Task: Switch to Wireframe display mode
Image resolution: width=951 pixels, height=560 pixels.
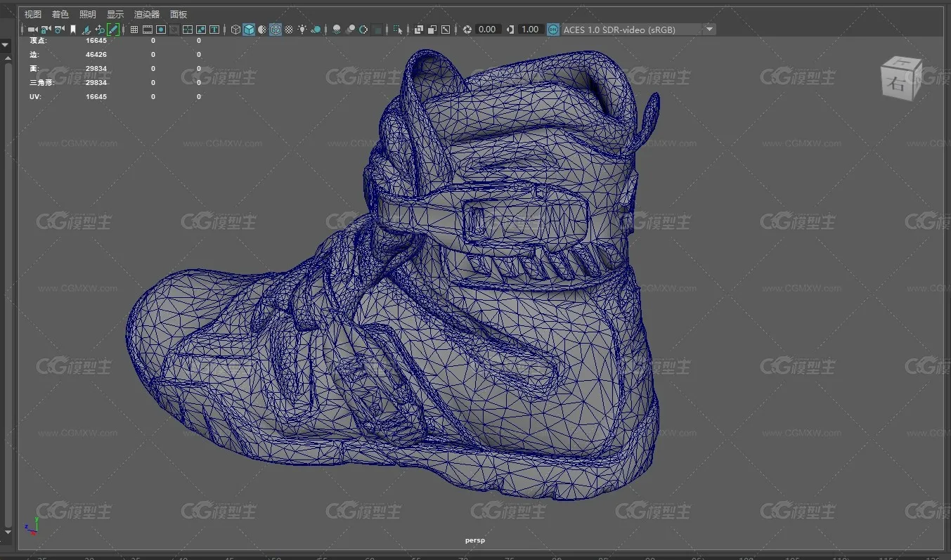Action: click(x=235, y=30)
